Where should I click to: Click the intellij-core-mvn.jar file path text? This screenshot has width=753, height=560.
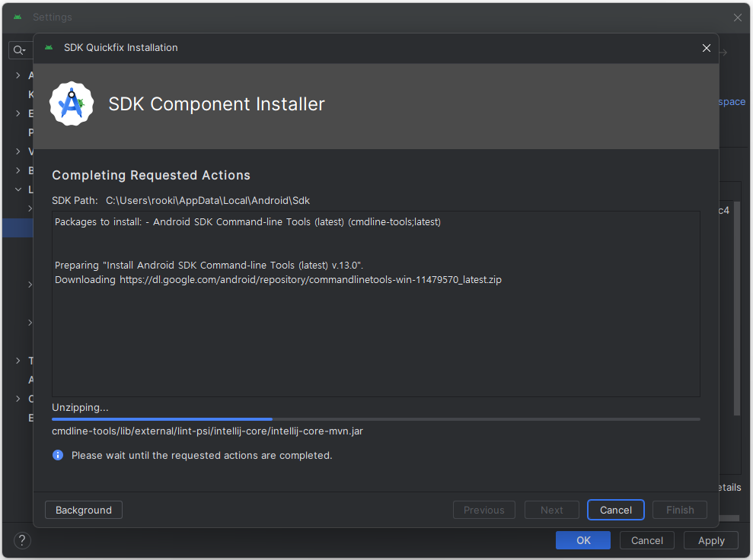point(207,431)
